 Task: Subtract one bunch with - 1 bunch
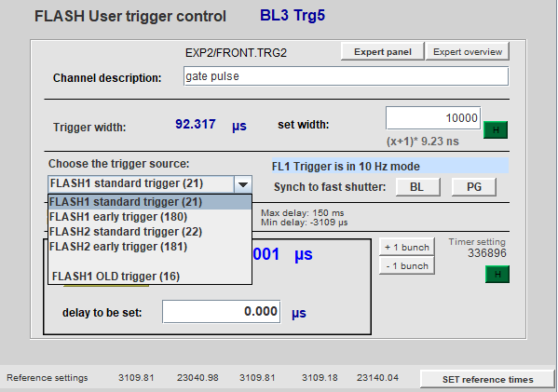407,266
